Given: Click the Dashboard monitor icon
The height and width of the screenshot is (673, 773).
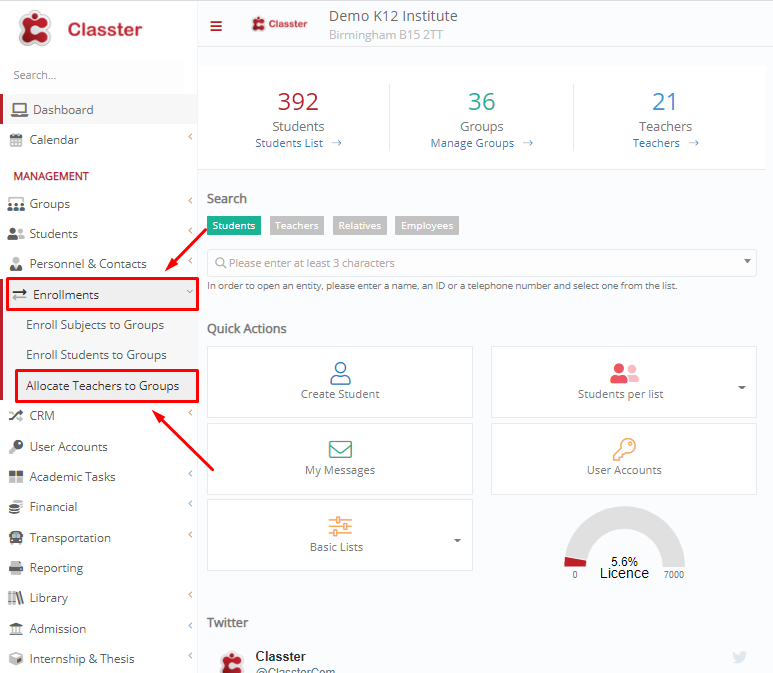Looking at the screenshot, I should pos(19,109).
